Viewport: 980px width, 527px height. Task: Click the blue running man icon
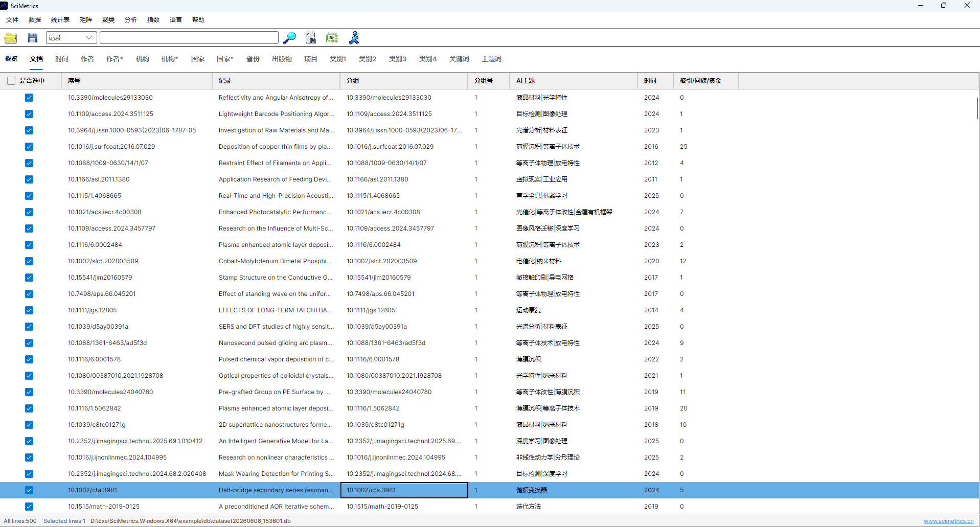tap(354, 38)
